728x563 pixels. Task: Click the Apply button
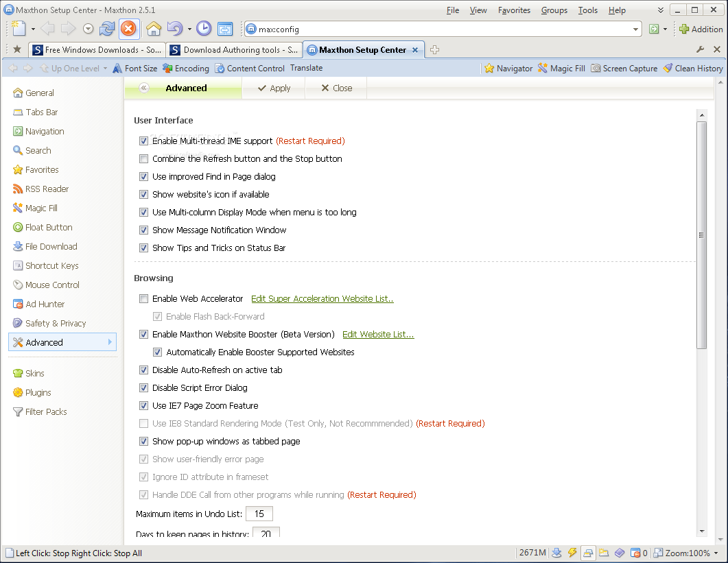(x=274, y=88)
